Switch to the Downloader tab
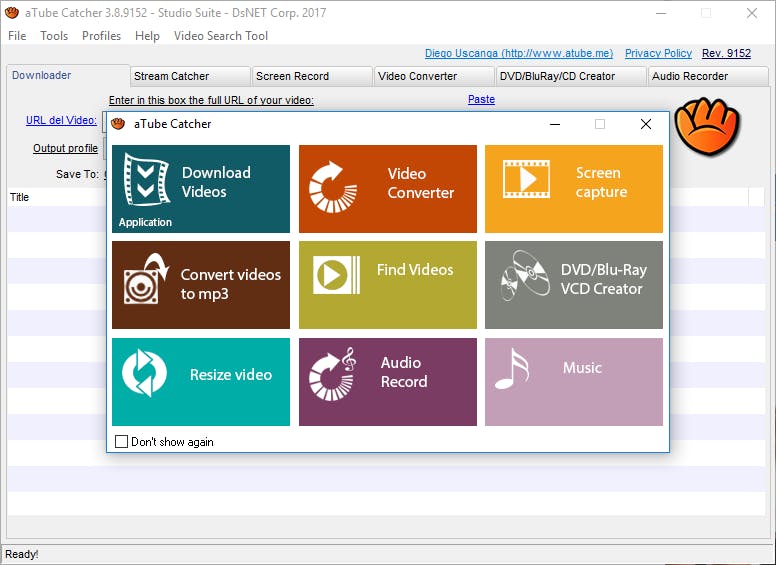This screenshot has width=776, height=565. 68,75
